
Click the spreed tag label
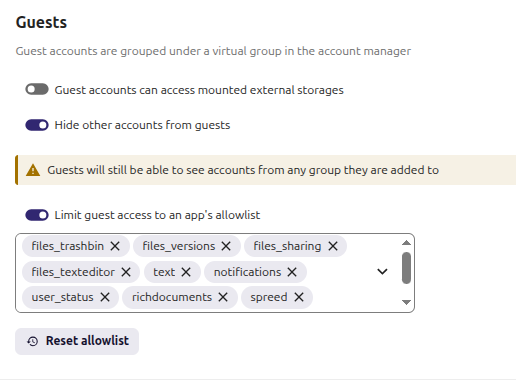coord(269,297)
